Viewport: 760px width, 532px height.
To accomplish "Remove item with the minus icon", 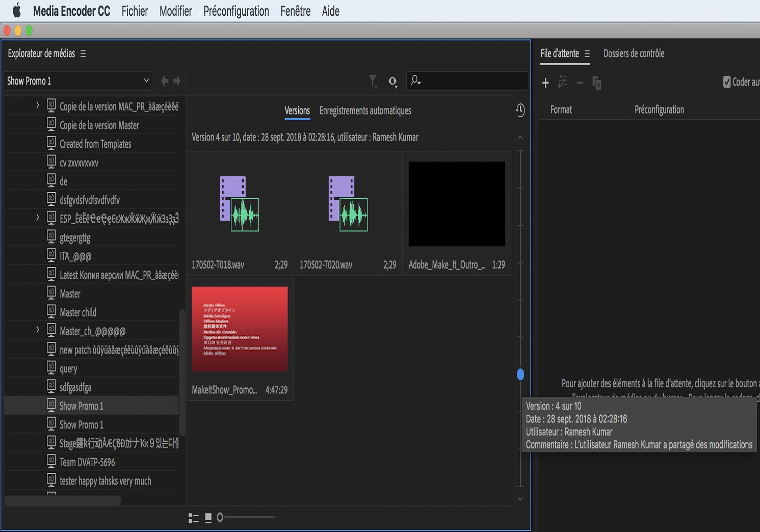I will coord(580,83).
